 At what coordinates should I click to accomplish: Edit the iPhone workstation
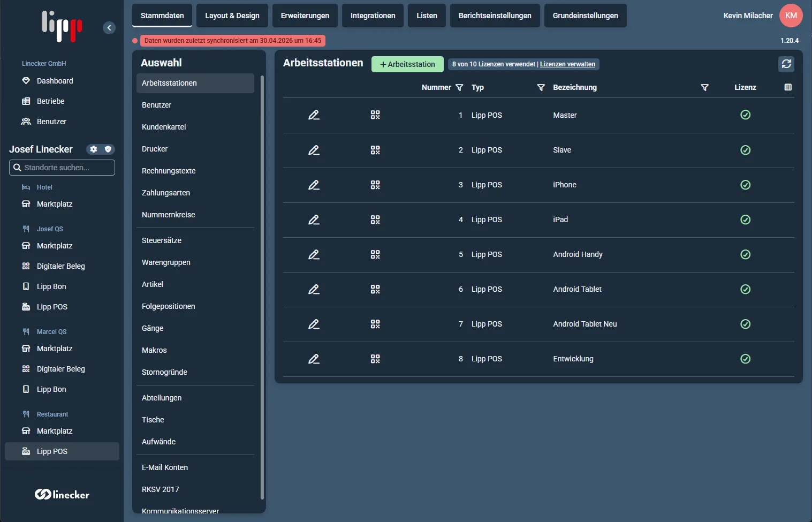pos(314,185)
